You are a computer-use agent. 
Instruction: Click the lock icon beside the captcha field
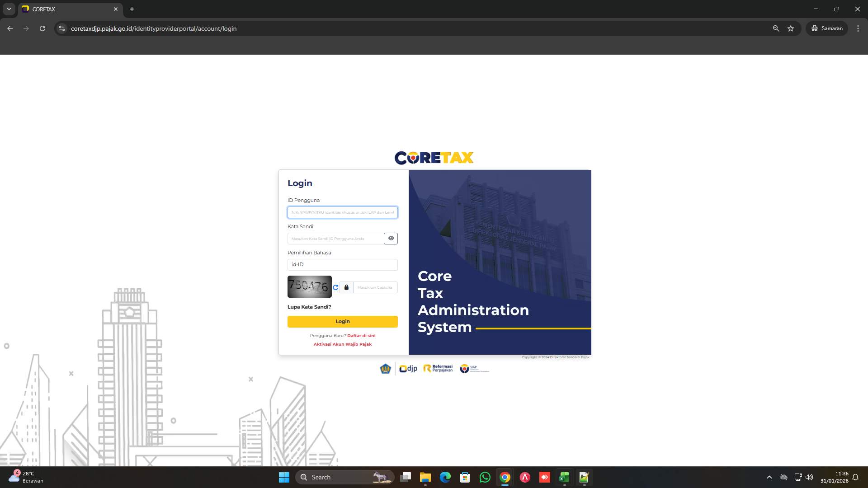pyautogui.click(x=346, y=287)
